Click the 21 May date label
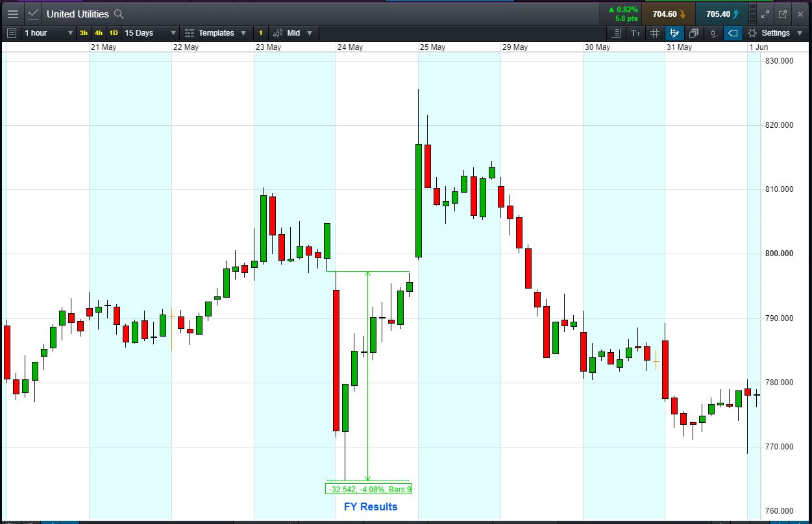Image resolution: width=812 pixels, height=524 pixels. coord(103,47)
